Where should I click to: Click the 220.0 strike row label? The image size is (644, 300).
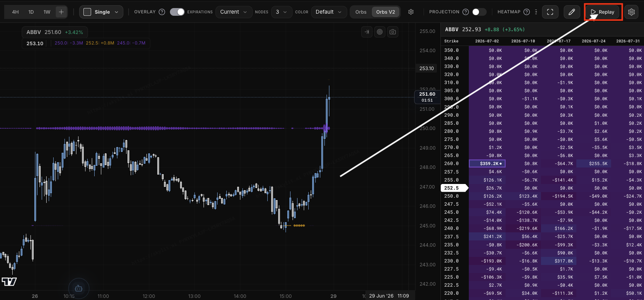(451, 293)
